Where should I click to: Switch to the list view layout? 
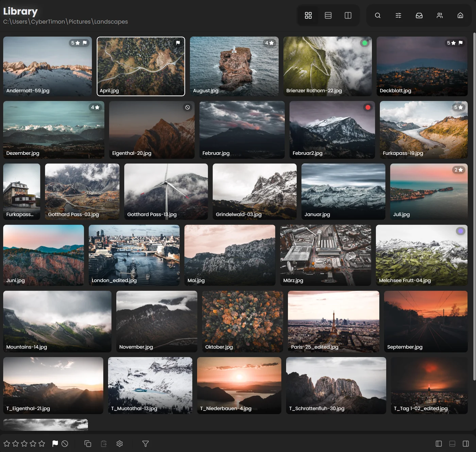tap(328, 15)
